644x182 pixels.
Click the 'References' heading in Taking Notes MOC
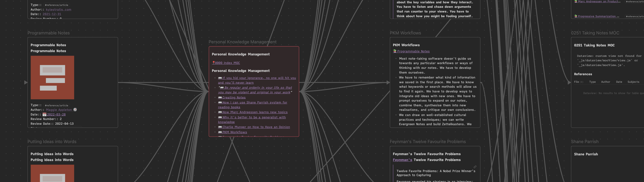[x=583, y=74]
